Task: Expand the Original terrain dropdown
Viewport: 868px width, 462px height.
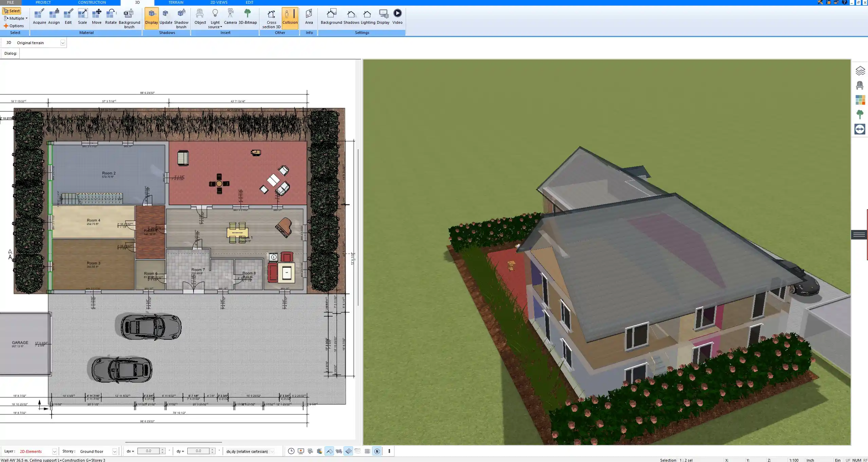Action: (62, 43)
